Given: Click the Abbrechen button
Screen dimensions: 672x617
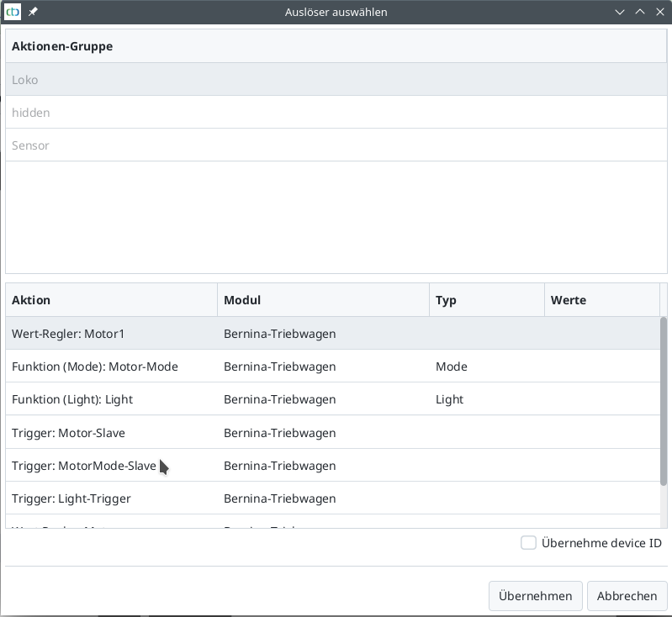Looking at the screenshot, I should [627, 596].
